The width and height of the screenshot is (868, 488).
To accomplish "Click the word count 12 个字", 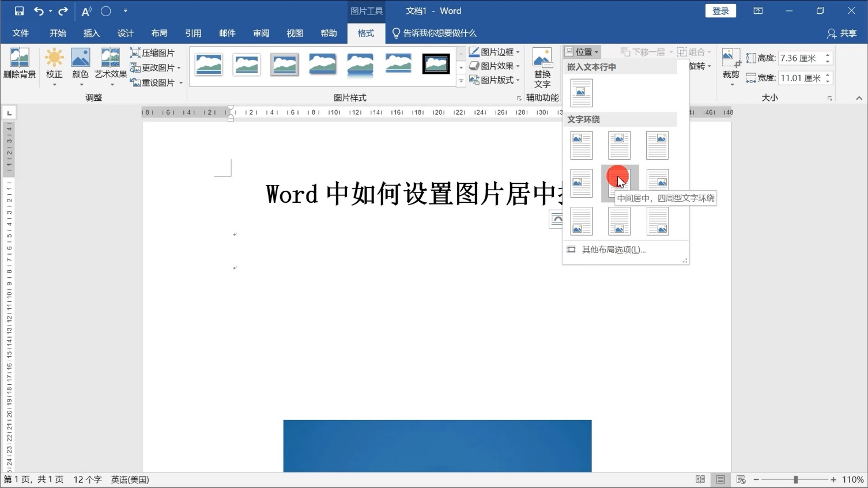I will (88, 479).
